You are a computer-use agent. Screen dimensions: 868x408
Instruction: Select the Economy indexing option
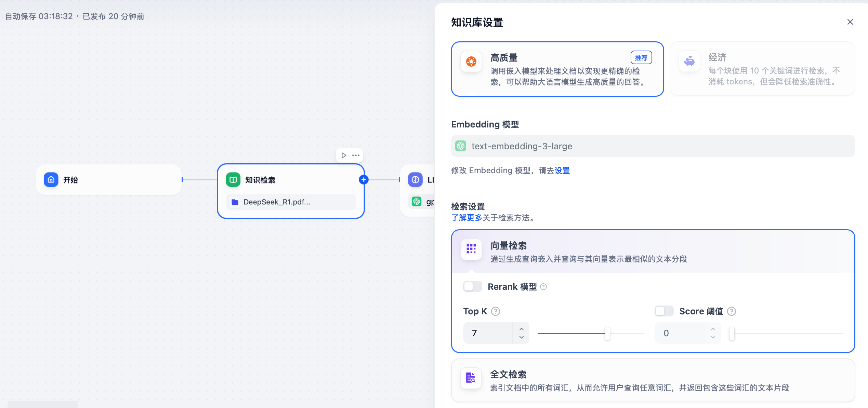pos(762,69)
